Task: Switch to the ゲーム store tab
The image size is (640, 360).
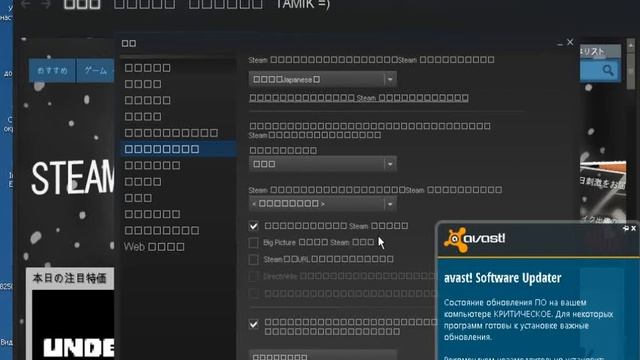Action: coord(95,71)
